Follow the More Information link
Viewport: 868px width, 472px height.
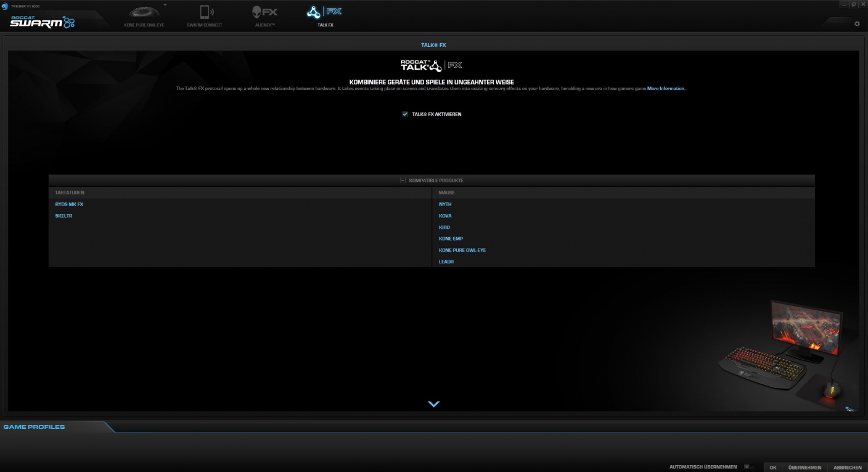pyautogui.click(x=666, y=89)
